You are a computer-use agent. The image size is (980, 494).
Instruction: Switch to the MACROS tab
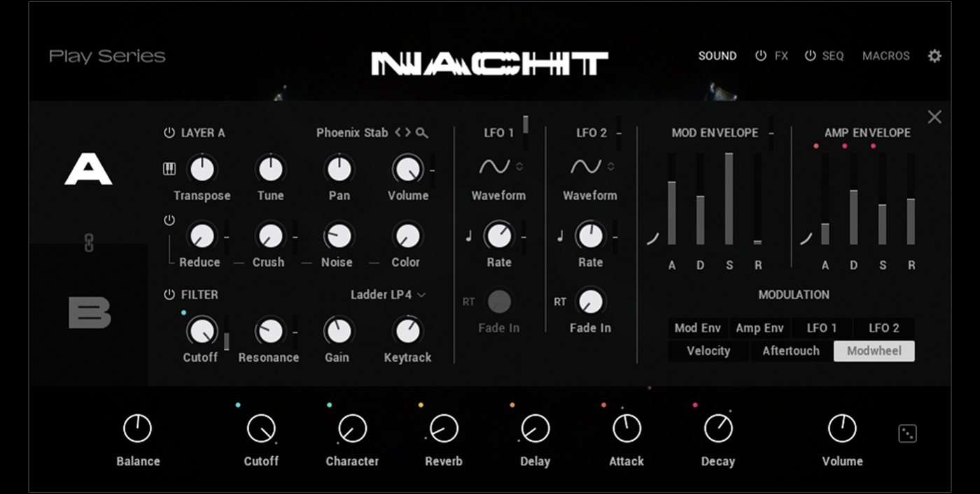pos(885,56)
